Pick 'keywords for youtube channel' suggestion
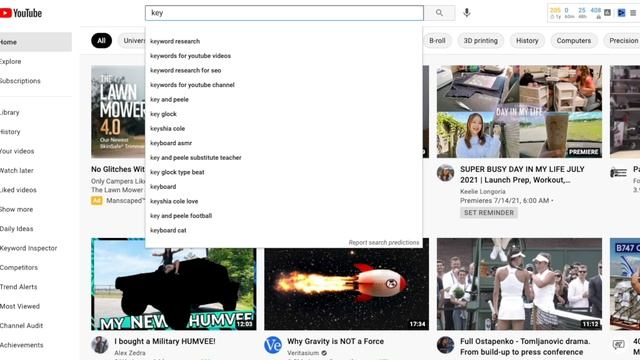The image size is (640, 360). pos(284,85)
